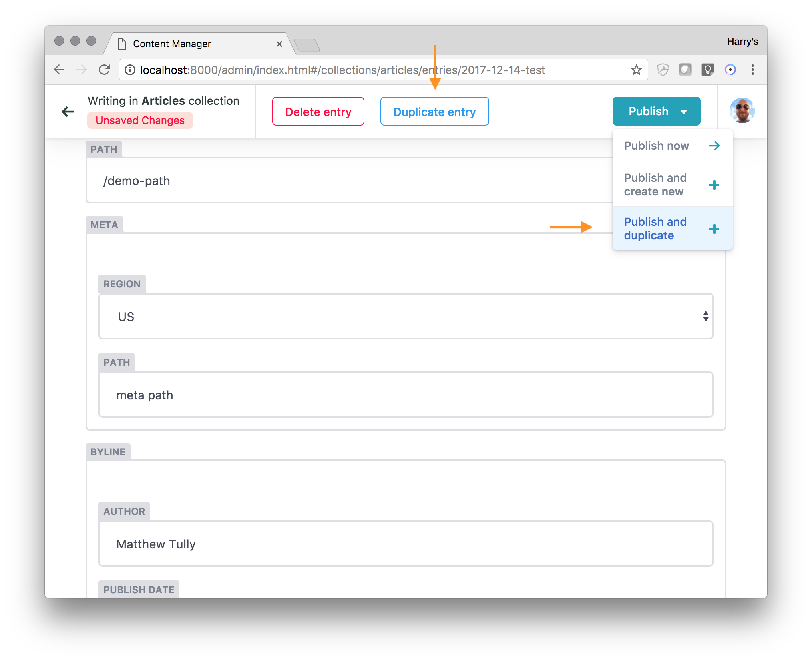Screen dimensions: 812x662
Task: Click the shield extension icon
Action: click(x=663, y=70)
